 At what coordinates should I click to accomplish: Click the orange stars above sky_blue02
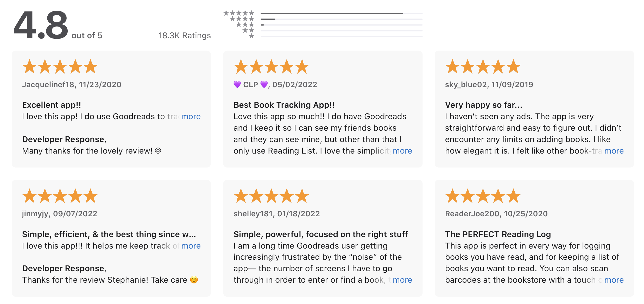pyautogui.click(x=483, y=67)
